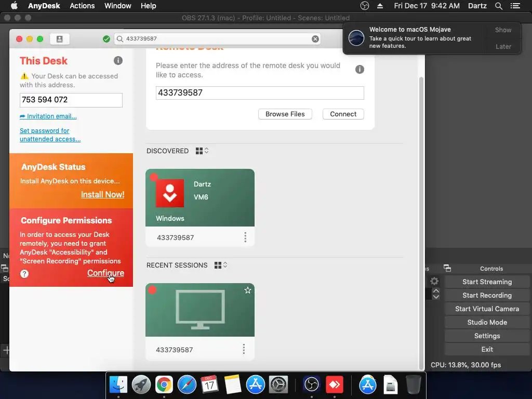Click the info icon next to This Desk

pos(118,61)
